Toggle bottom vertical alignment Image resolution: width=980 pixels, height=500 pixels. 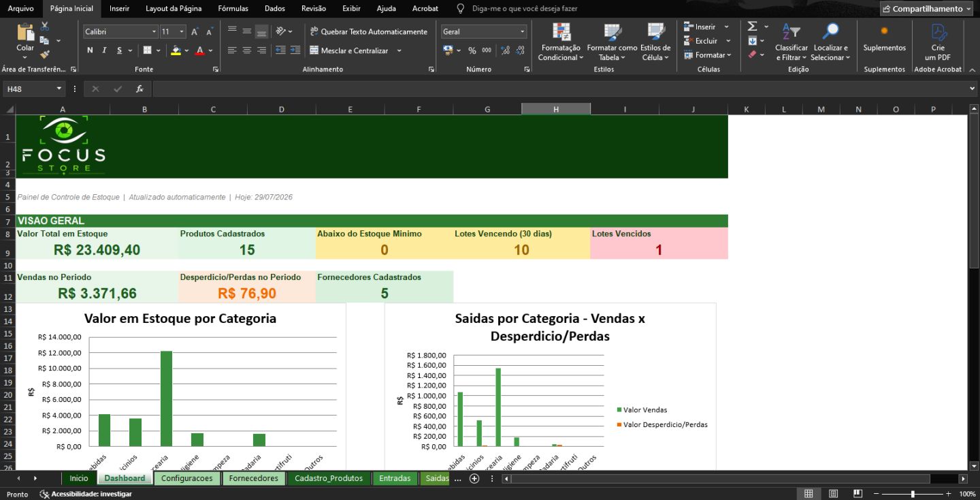(x=261, y=31)
